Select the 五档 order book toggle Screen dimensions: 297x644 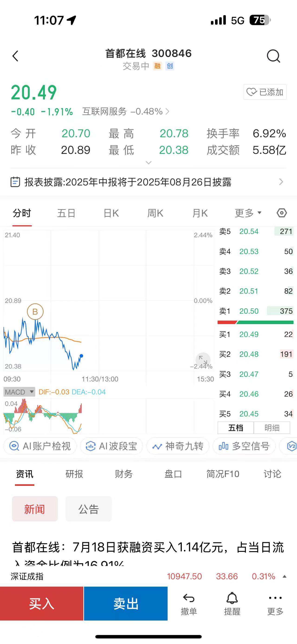pos(236,428)
